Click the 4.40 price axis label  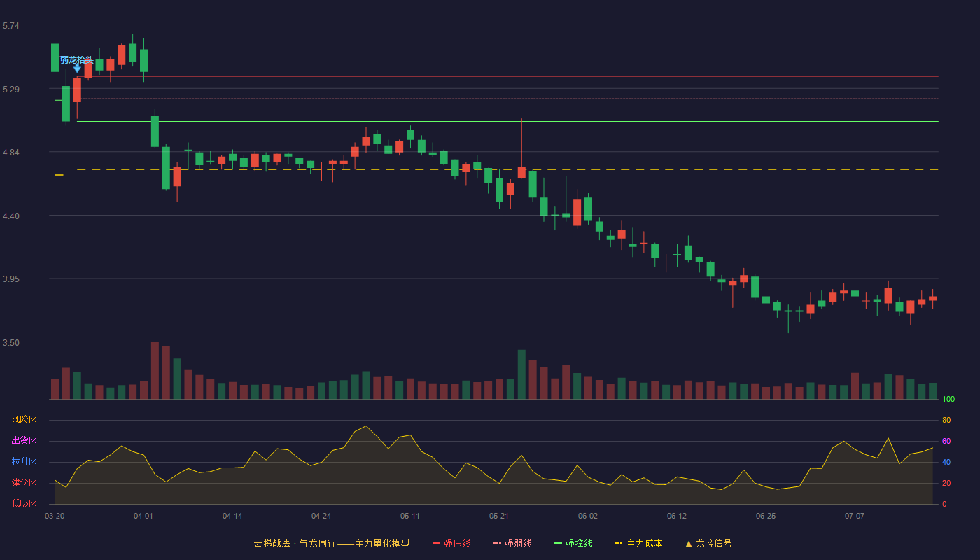[x=11, y=216]
